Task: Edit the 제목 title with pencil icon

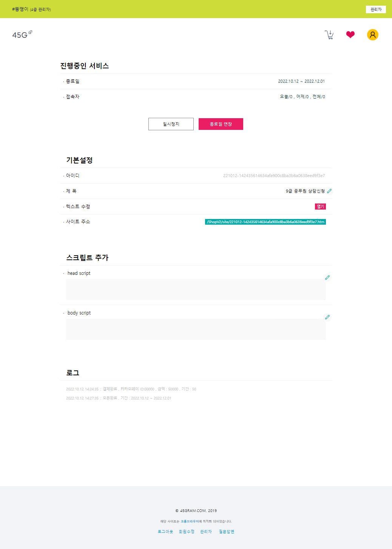Action: pos(329,191)
